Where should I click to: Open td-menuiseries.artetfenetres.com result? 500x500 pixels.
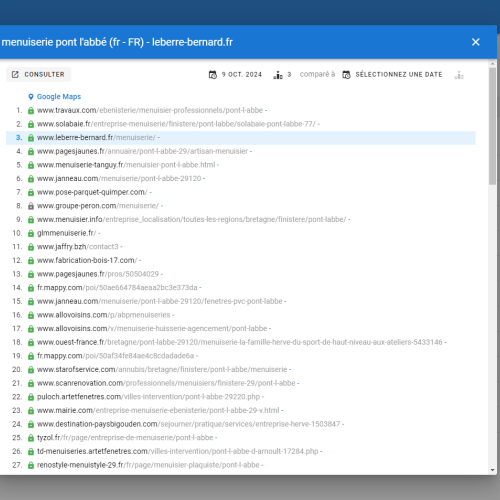[178, 452]
